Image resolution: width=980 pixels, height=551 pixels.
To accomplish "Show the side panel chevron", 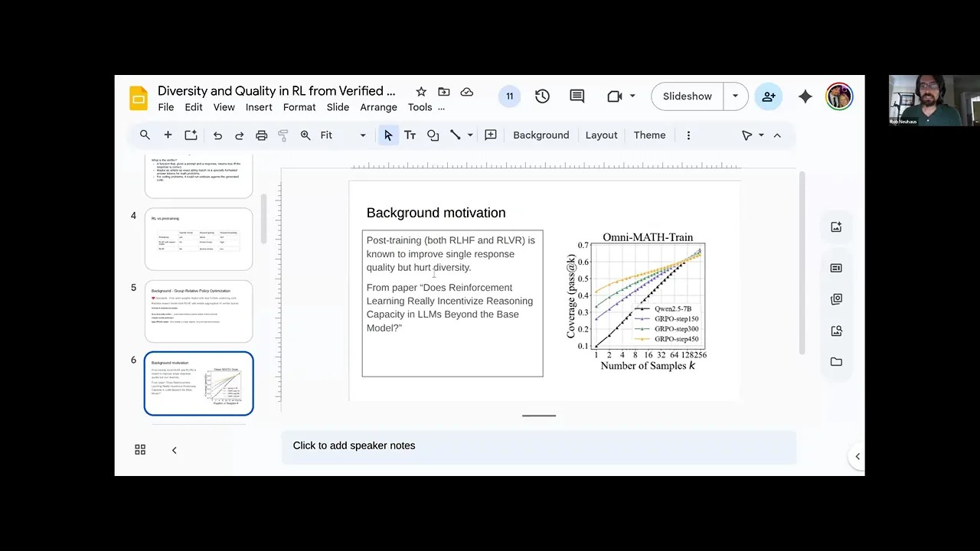I will point(857,456).
